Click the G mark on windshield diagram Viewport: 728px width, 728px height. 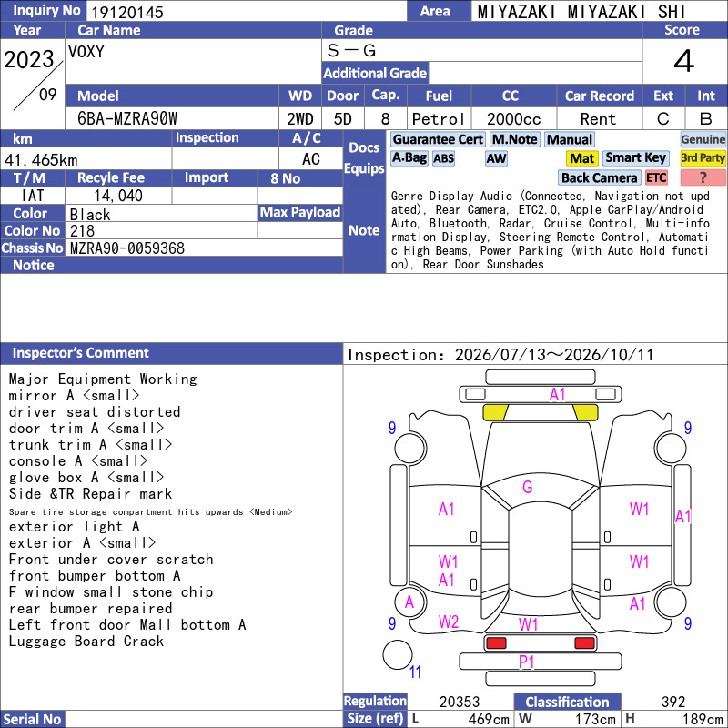coord(528,487)
